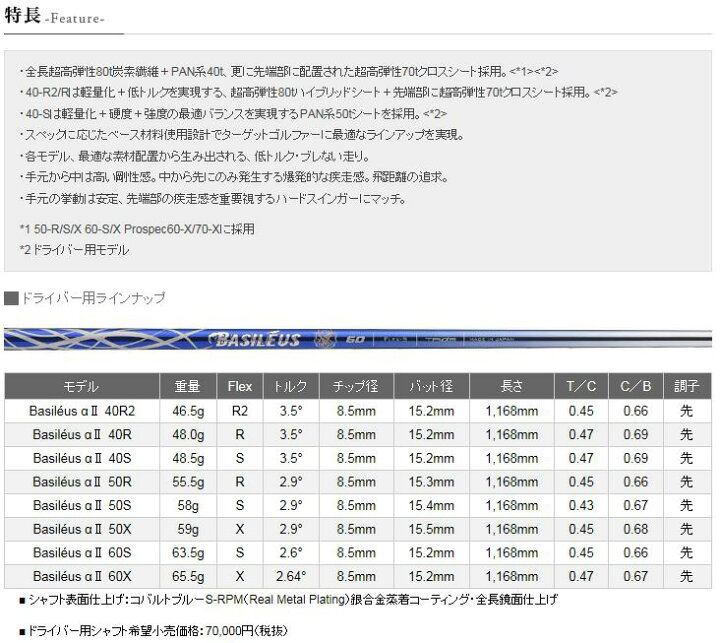Viewport: 720px width, 643px height.
Task: Click the 48.5g weight value
Action: pyautogui.click(x=188, y=458)
